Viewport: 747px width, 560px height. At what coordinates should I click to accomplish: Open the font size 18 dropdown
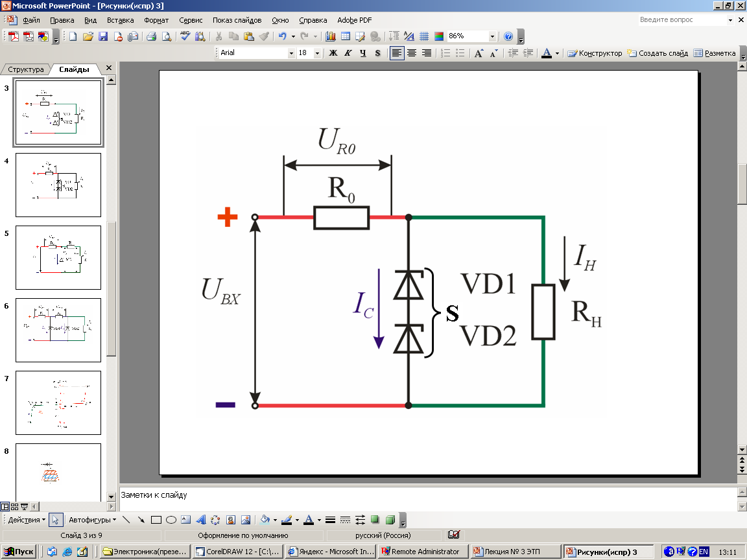[x=317, y=53]
